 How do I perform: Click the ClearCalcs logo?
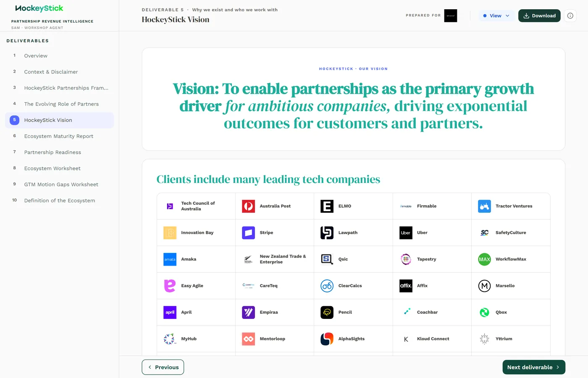(x=327, y=286)
